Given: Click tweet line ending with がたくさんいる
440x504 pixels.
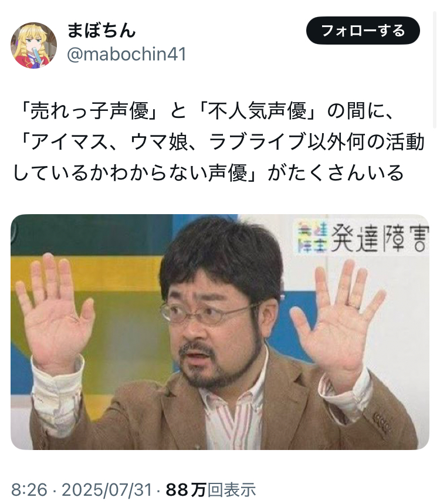Looking at the screenshot, I should 208,172.
